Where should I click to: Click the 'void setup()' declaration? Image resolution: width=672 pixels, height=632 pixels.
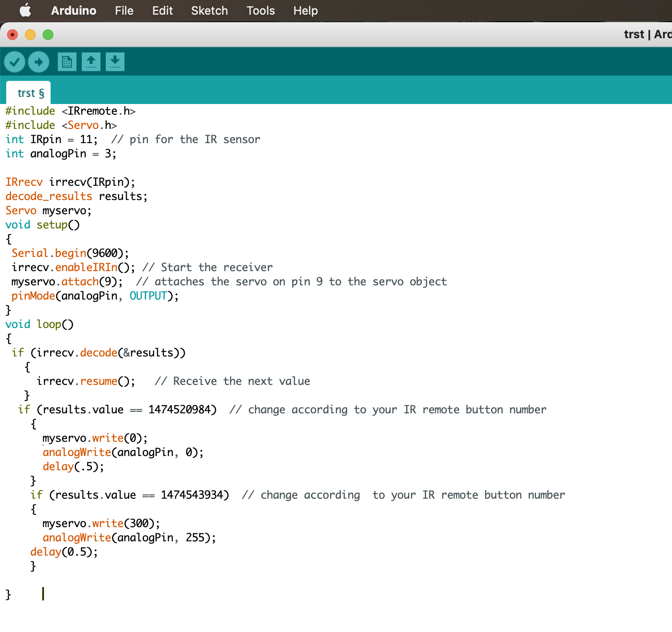(43, 225)
